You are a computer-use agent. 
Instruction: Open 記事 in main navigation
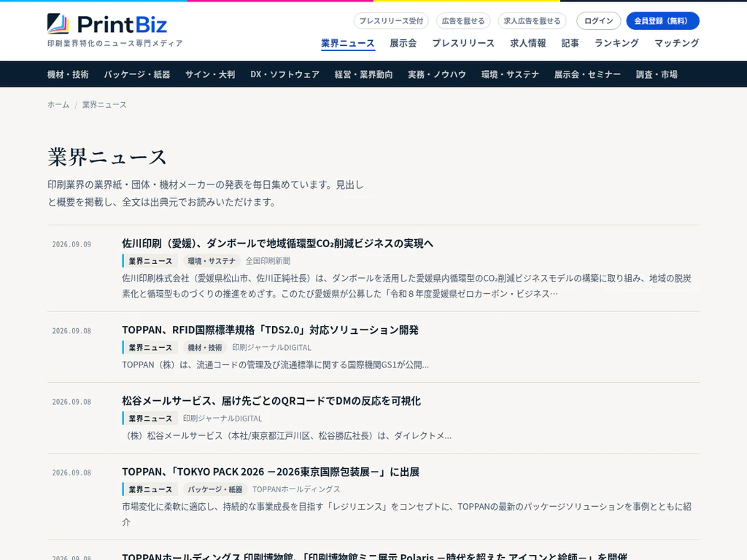(570, 43)
